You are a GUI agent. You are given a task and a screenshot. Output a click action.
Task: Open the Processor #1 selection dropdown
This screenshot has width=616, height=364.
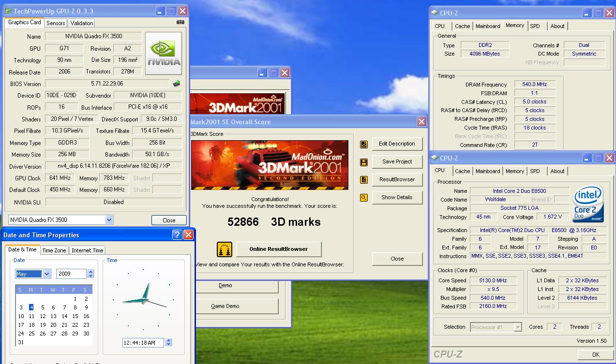(x=518, y=327)
